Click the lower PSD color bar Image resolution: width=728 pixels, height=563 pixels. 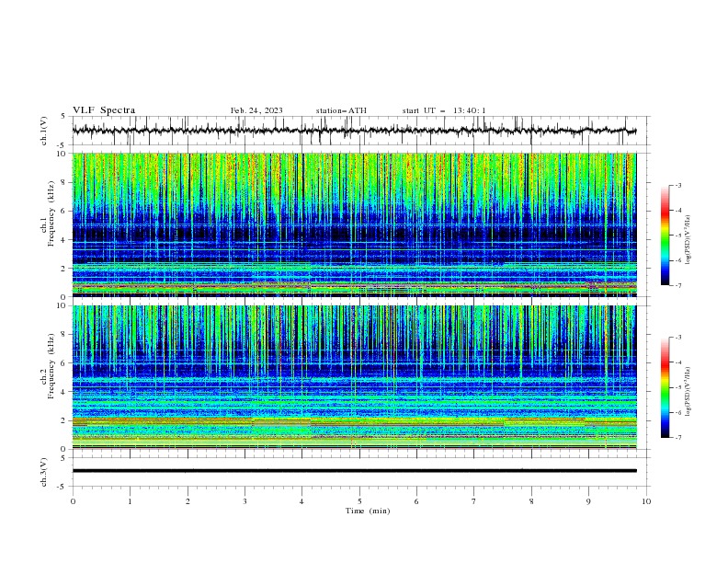coord(665,387)
